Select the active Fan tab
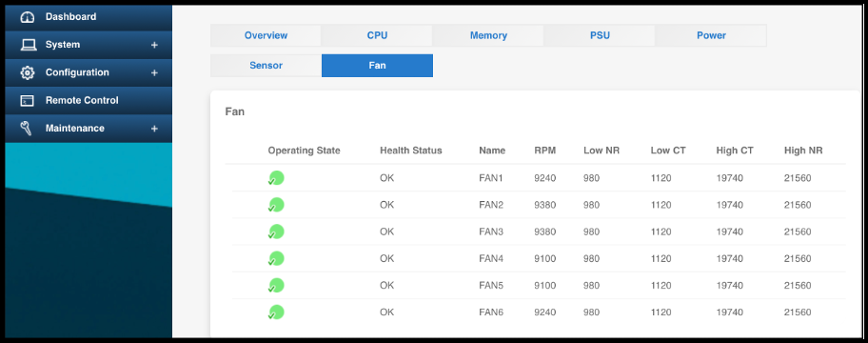Image resolution: width=868 pixels, height=343 pixels. pos(377,66)
